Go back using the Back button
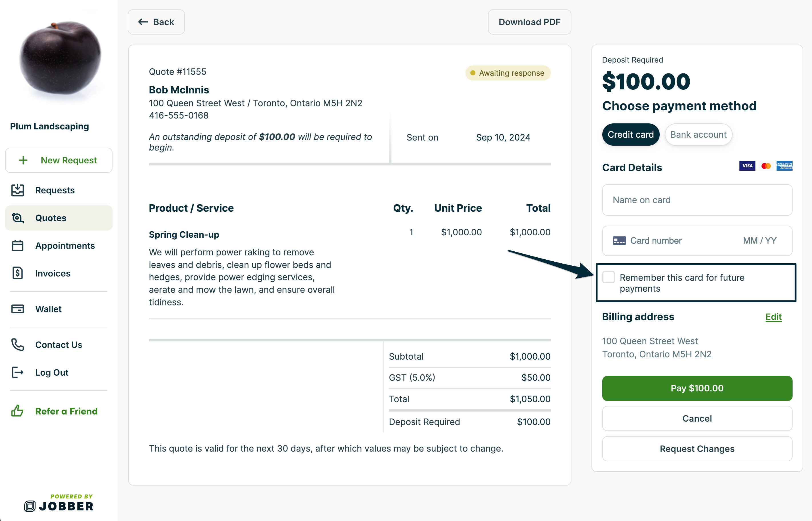This screenshot has height=521, width=812. (156, 22)
